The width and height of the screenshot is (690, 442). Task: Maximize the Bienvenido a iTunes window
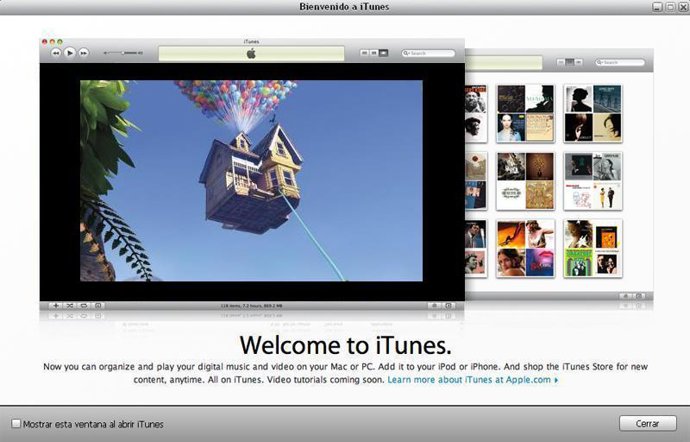pyautogui.click(x=670, y=7)
